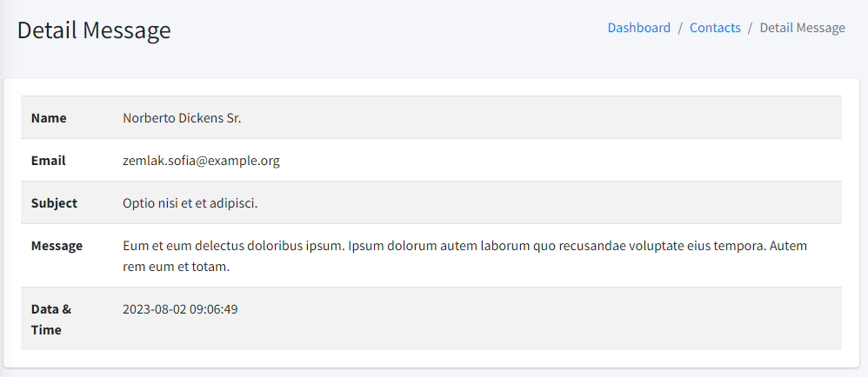Click the slash between Dashboard and Contacts
The width and height of the screenshot is (868, 377).
point(680,28)
